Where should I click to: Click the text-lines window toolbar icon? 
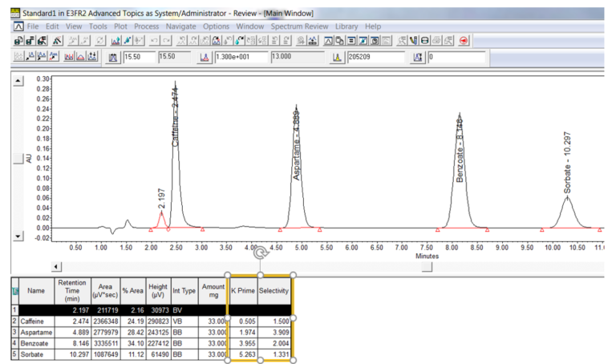coord(351,40)
